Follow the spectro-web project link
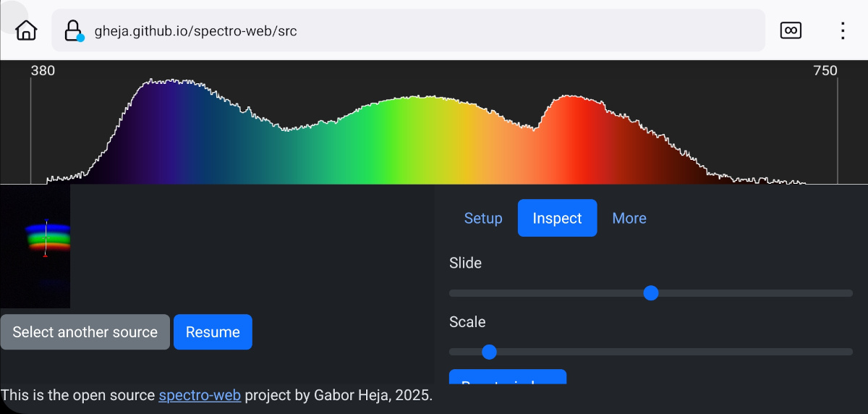 [x=200, y=395]
